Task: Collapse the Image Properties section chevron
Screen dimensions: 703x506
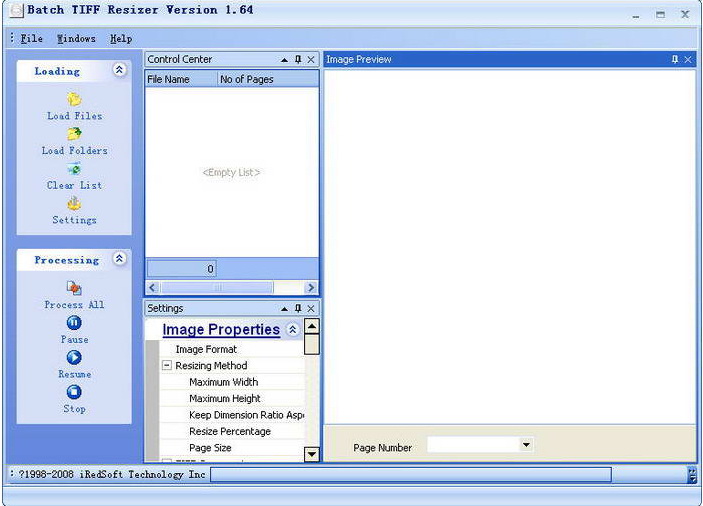Action: pyautogui.click(x=292, y=330)
